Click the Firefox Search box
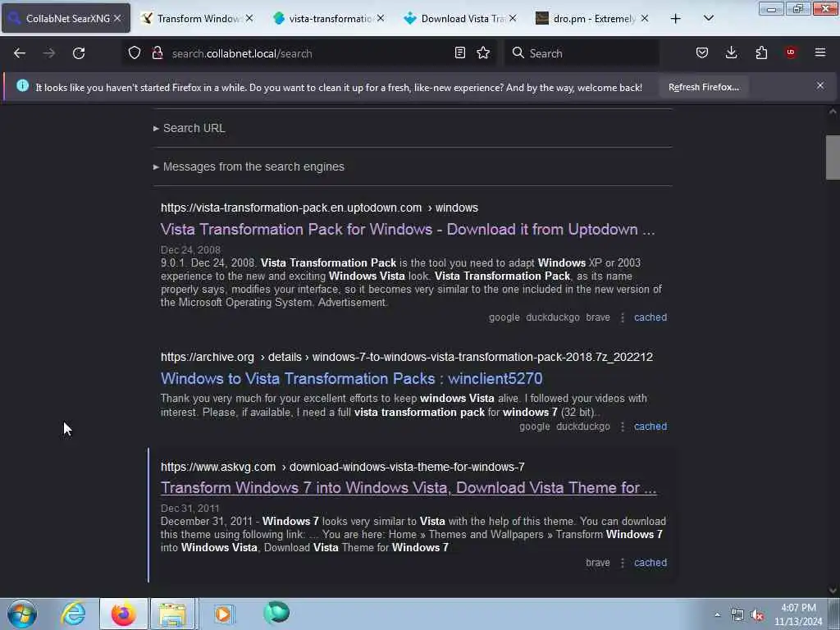The height and width of the screenshot is (630, 840). click(x=582, y=53)
